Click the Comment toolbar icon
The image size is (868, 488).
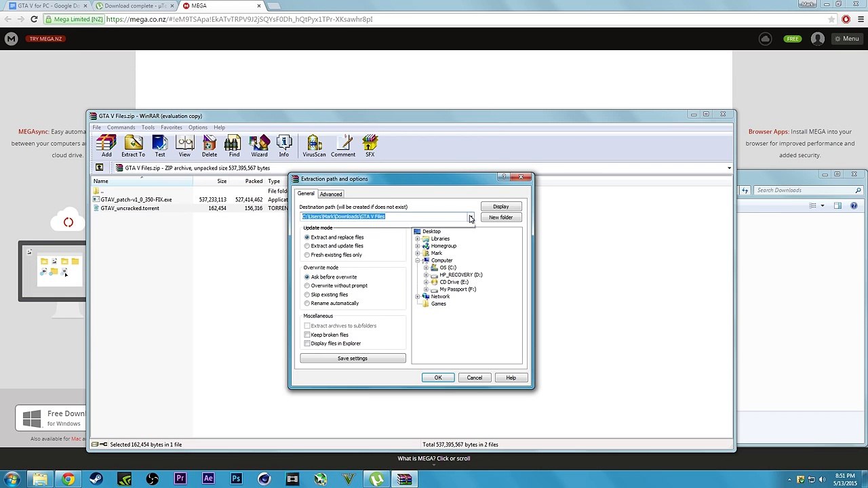point(343,146)
